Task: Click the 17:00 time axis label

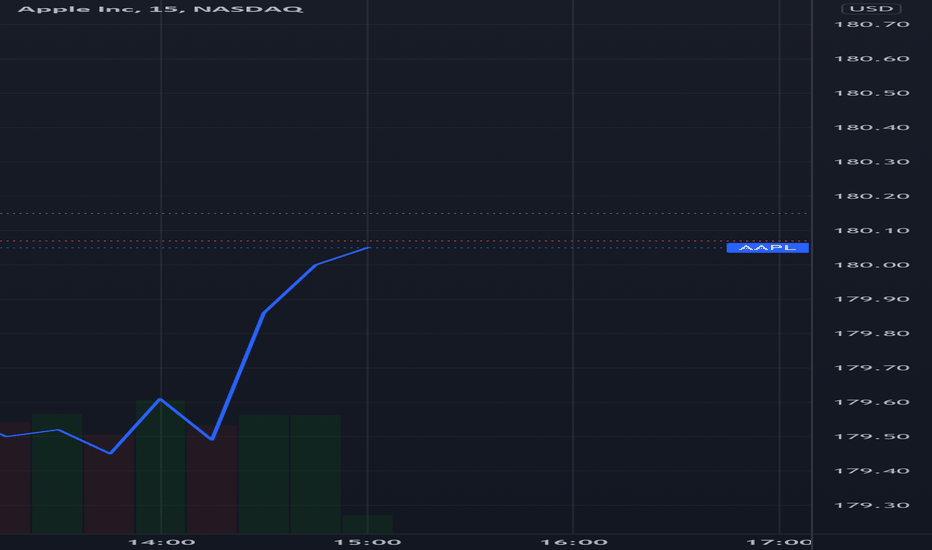Action: tap(779, 542)
